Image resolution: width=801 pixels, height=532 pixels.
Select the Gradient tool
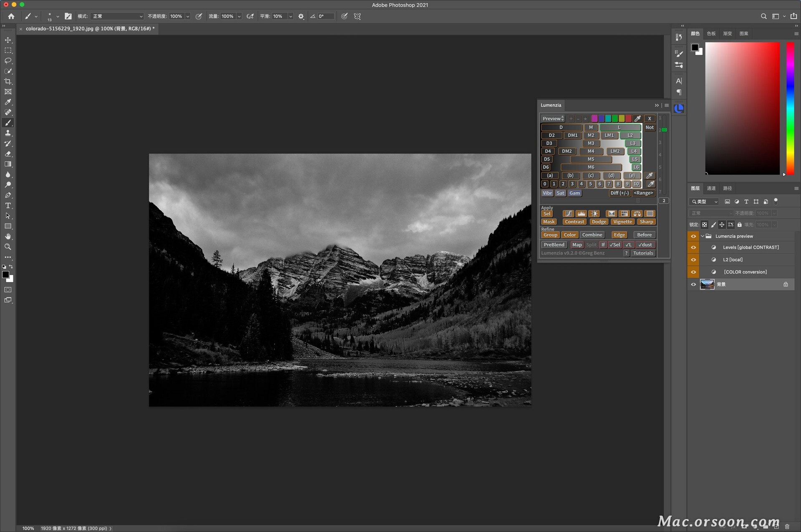(x=8, y=164)
